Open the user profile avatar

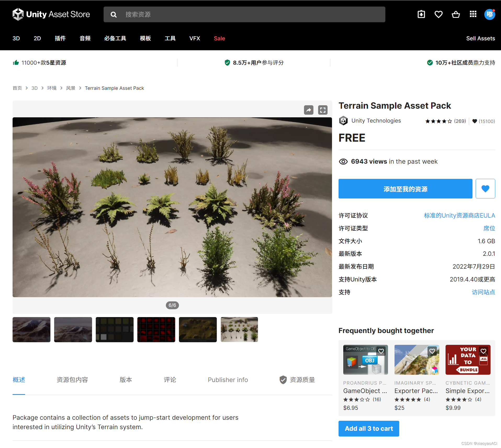(489, 14)
